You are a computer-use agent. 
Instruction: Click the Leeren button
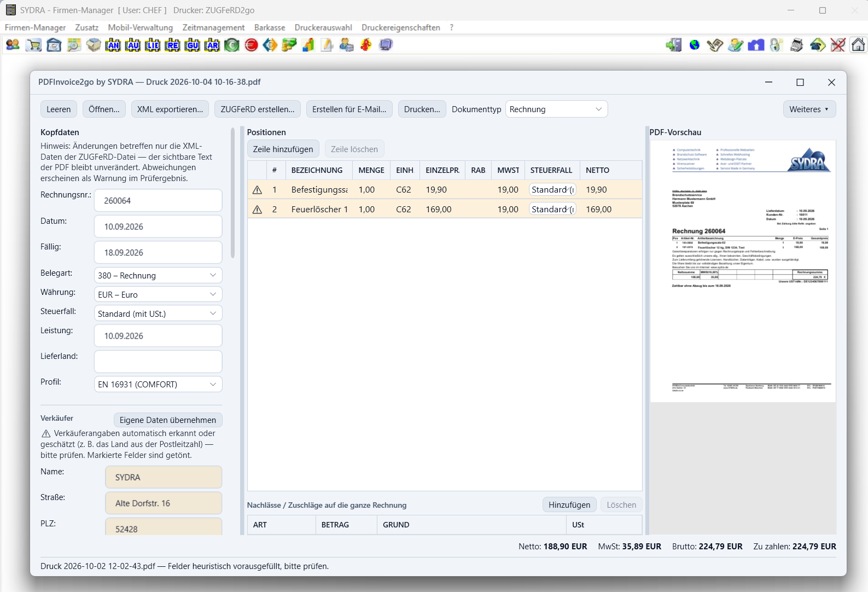59,109
